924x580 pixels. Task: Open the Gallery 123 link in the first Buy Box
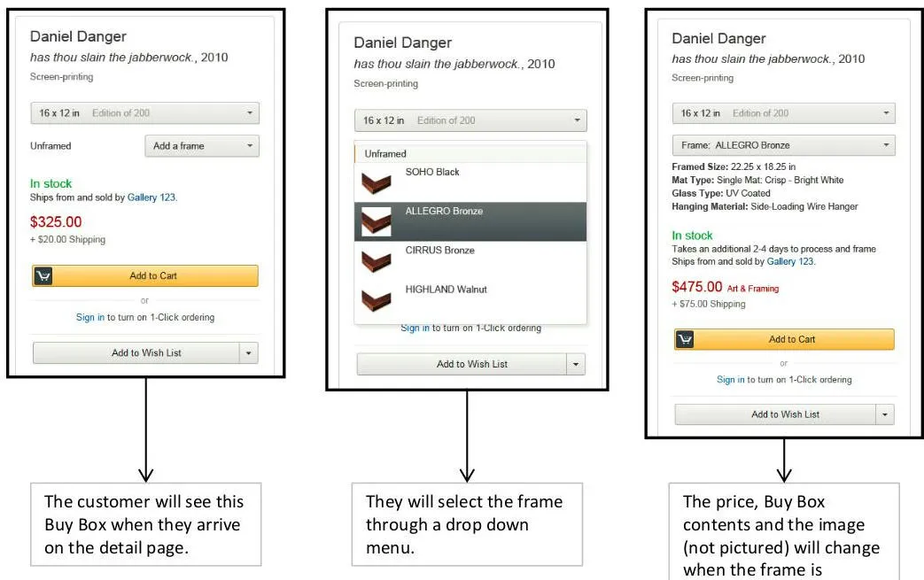pyautogui.click(x=151, y=197)
